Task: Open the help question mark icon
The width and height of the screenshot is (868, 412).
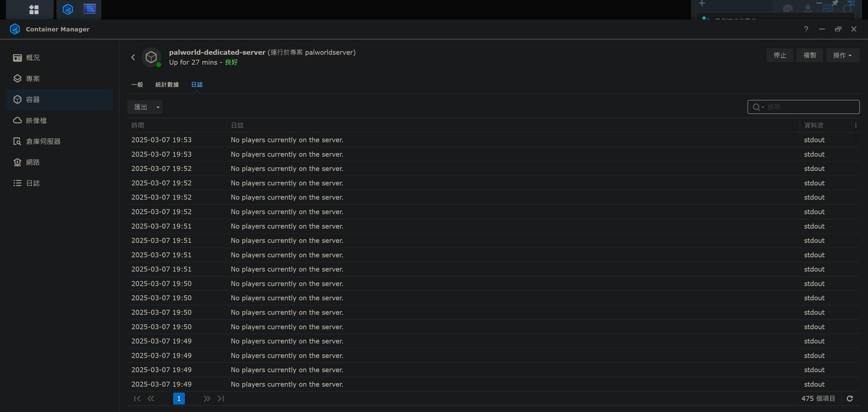Action: [x=806, y=29]
